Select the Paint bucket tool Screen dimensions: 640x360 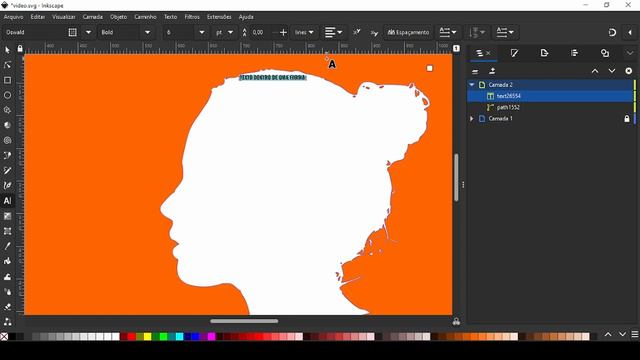(x=7, y=261)
